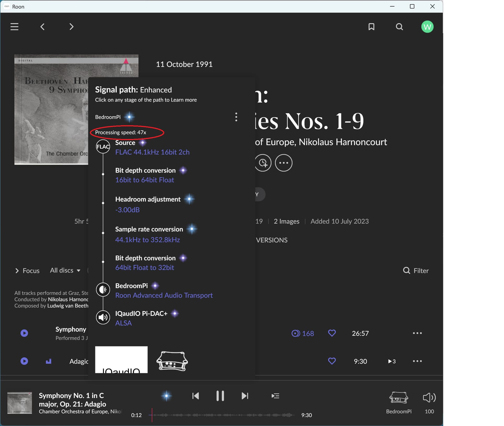The width and height of the screenshot is (504, 426).
Task: Open search with the magnifier icon
Action: coord(399,27)
